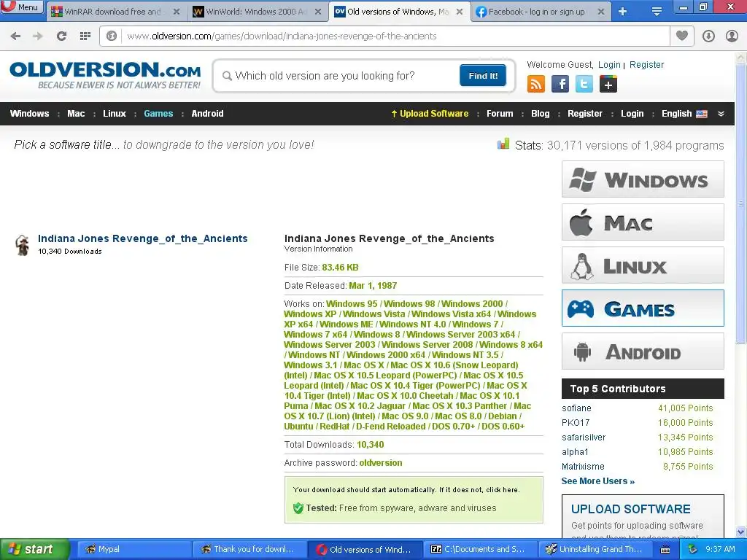
Task: Select Linux in the navigation bar
Action: pyautogui.click(x=115, y=113)
